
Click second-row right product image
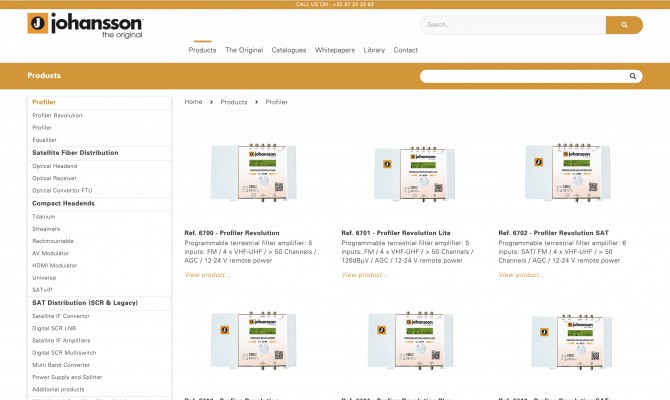571,342
